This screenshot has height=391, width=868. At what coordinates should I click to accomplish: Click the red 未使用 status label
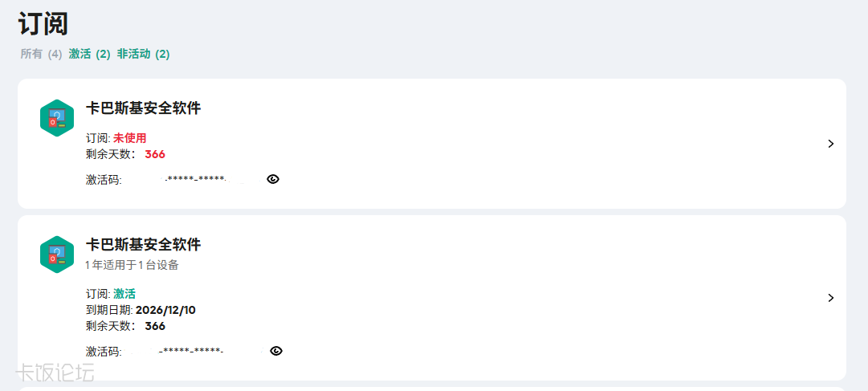pos(129,138)
